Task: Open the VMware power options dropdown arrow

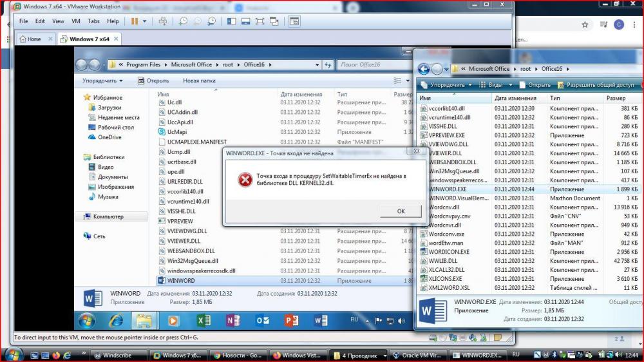Action: [x=144, y=21]
